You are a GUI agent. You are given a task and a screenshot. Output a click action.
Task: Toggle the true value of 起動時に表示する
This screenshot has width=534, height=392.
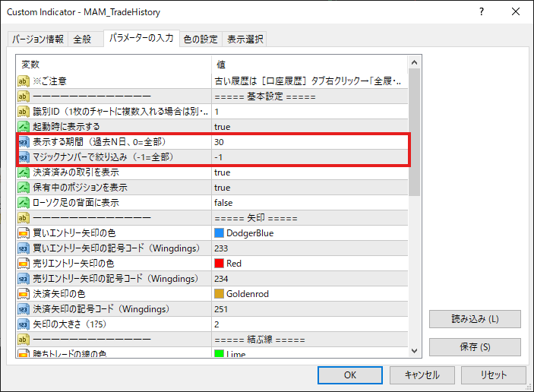pyautogui.click(x=222, y=127)
